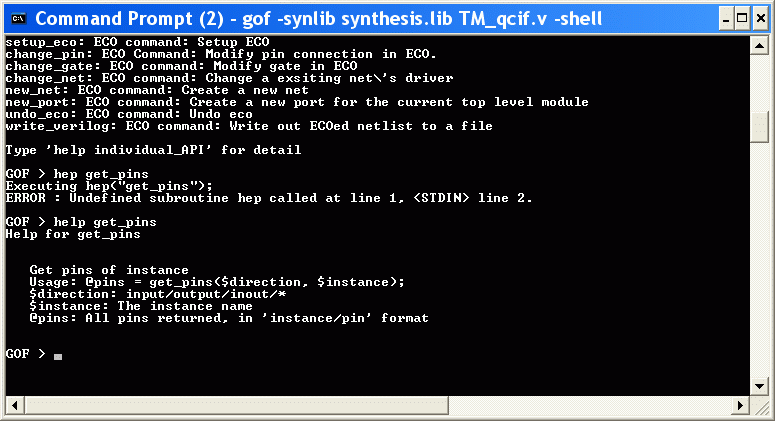Image resolution: width=775 pixels, height=421 pixels.
Task: Click the vertical scrollbar up arrow
Action: 759,46
